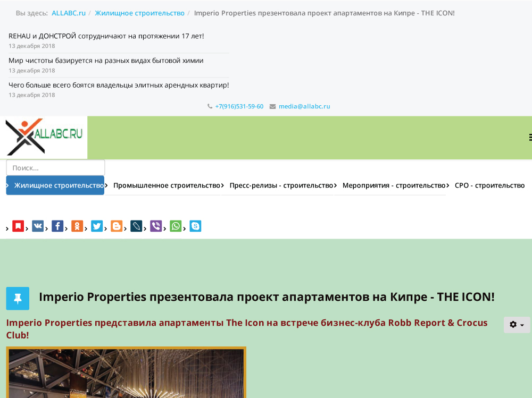Open the REHAU и ДОНСТРОЙ news item
This screenshot has width=532, height=398.
[106, 36]
